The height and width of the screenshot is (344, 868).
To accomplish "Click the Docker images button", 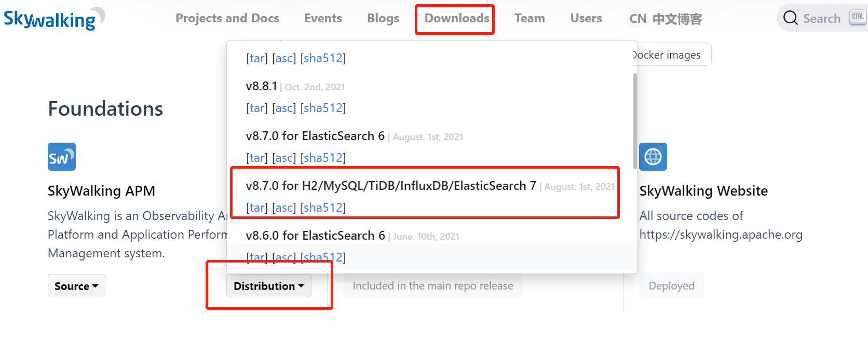I will click(670, 54).
